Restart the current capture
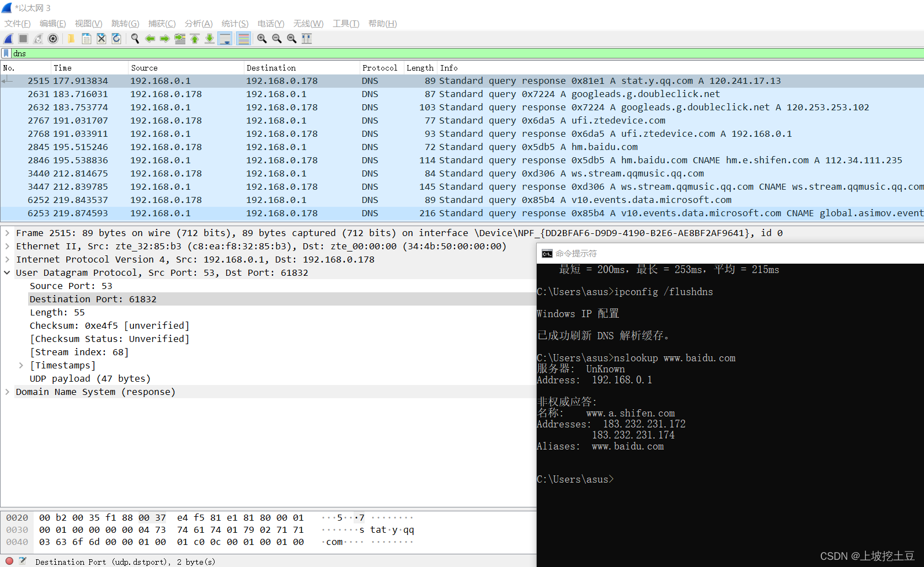Image resolution: width=924 pixels, height=567 pixels. pyautogui.click(x=38, y=39)
